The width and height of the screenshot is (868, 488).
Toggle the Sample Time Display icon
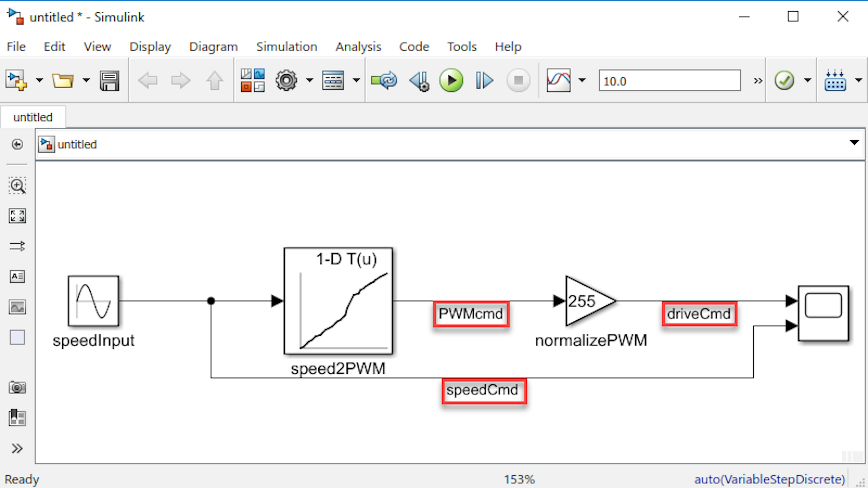(17, 246)
